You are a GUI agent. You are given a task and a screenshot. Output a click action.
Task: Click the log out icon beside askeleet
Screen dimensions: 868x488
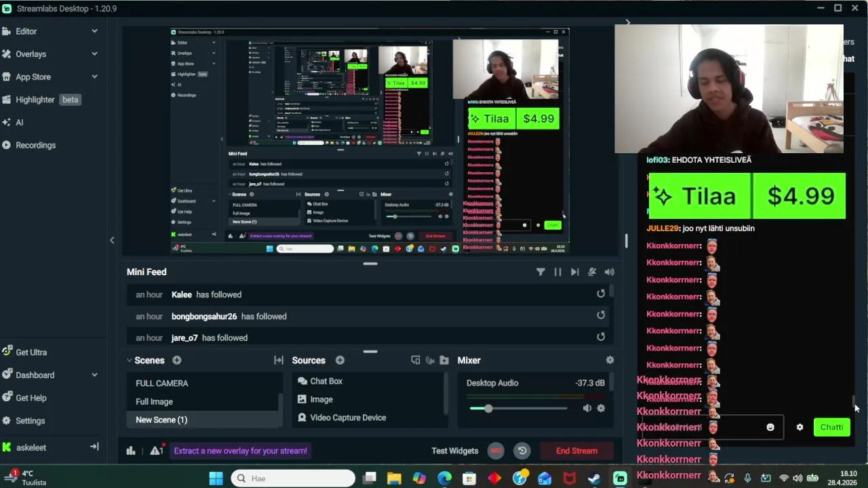coord(94,447)
